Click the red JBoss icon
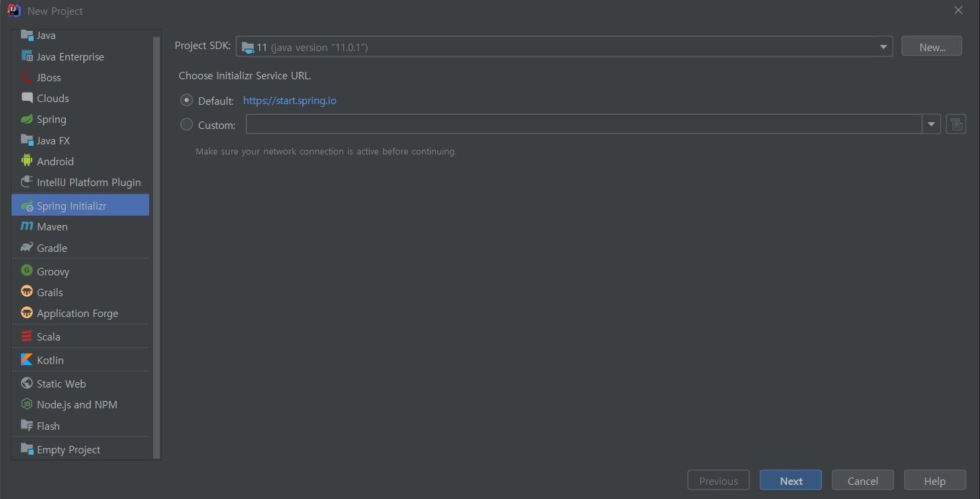Viewport: 980px width, 499px height. click(x=27, y=77)
